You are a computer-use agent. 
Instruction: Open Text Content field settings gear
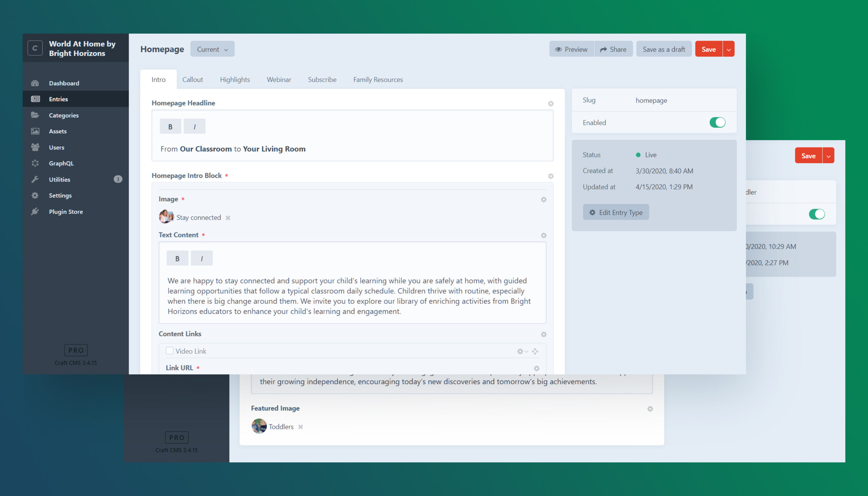point(544,235)
